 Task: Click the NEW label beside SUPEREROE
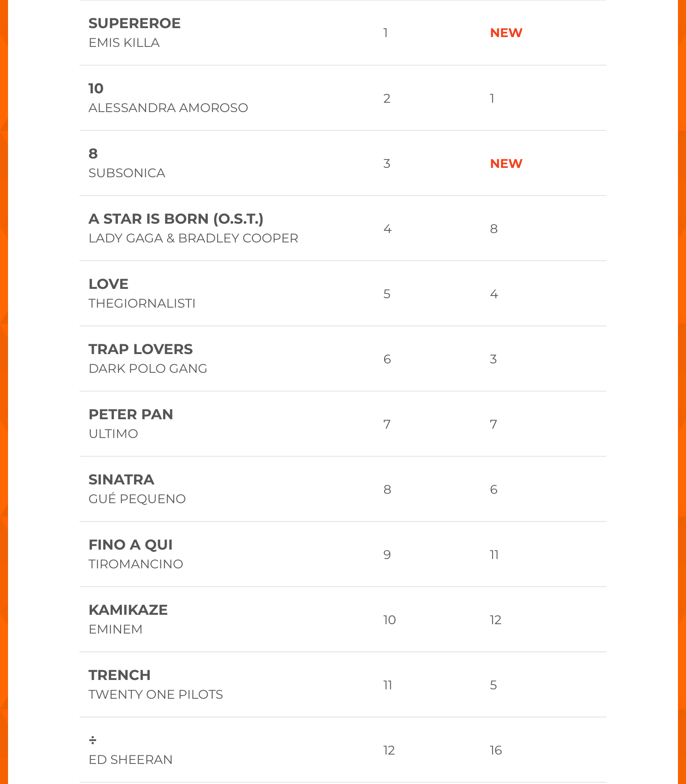coord(506,33)
